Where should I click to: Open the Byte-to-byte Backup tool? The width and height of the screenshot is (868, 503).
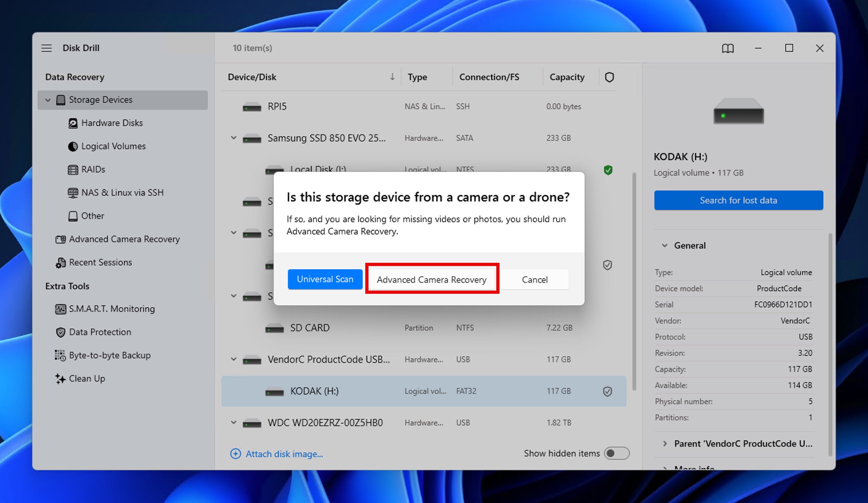pyautogui.click(x=109, y=355)
